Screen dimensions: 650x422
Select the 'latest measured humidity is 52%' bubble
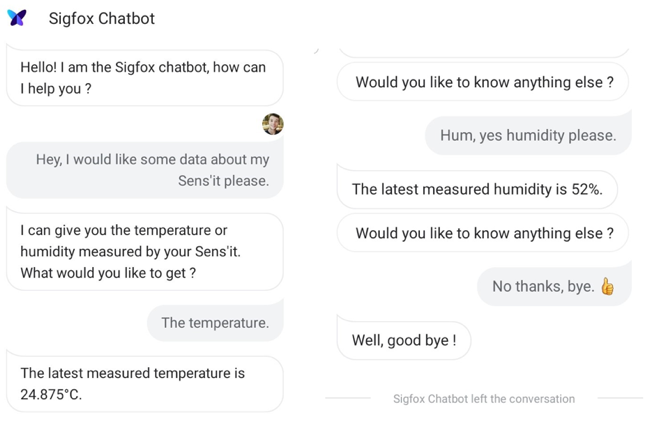(x=477, y=189)
